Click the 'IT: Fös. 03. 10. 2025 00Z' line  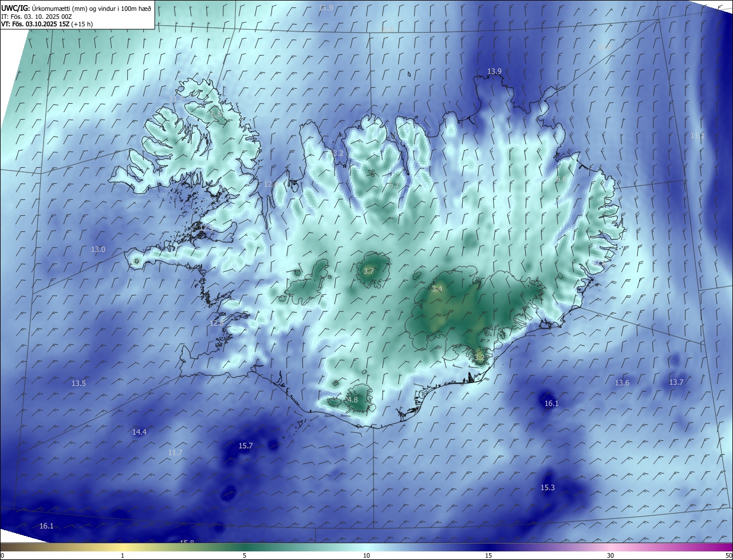pos(37,16)
